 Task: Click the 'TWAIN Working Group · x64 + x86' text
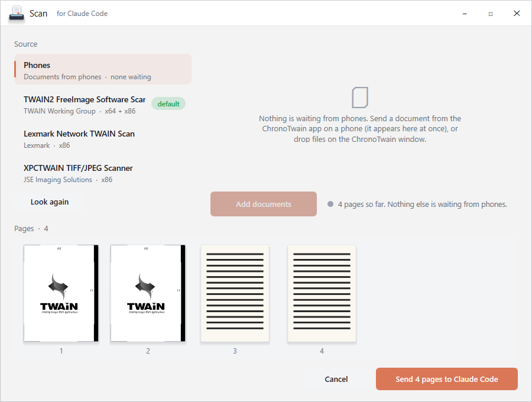(79, 111)
